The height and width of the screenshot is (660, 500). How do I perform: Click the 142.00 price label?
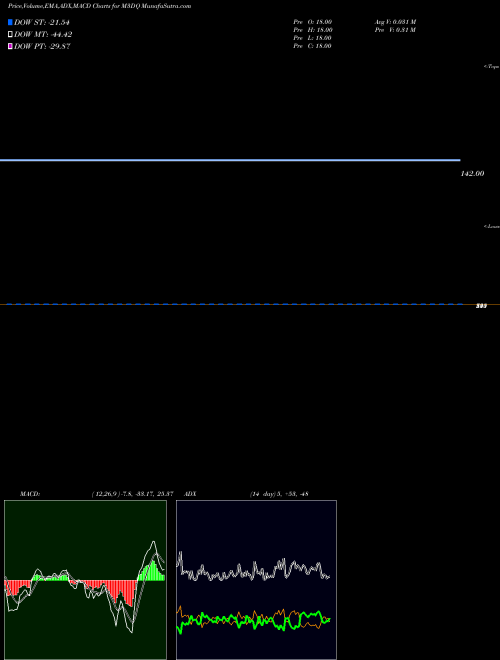coord(472,173)
